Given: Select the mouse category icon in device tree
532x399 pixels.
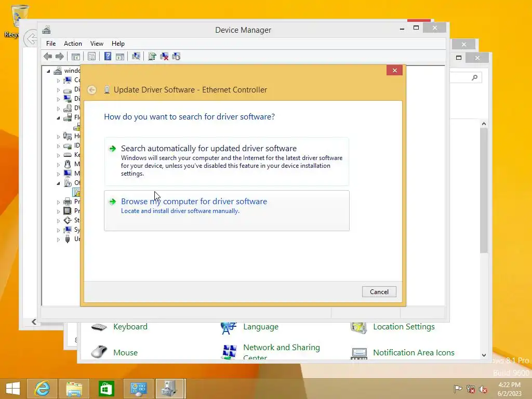Looking at the screenshot, I should click(x=68, y=164).
